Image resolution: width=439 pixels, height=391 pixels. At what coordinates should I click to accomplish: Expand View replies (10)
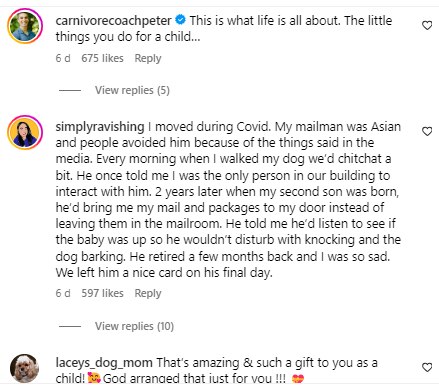[134, 326]
